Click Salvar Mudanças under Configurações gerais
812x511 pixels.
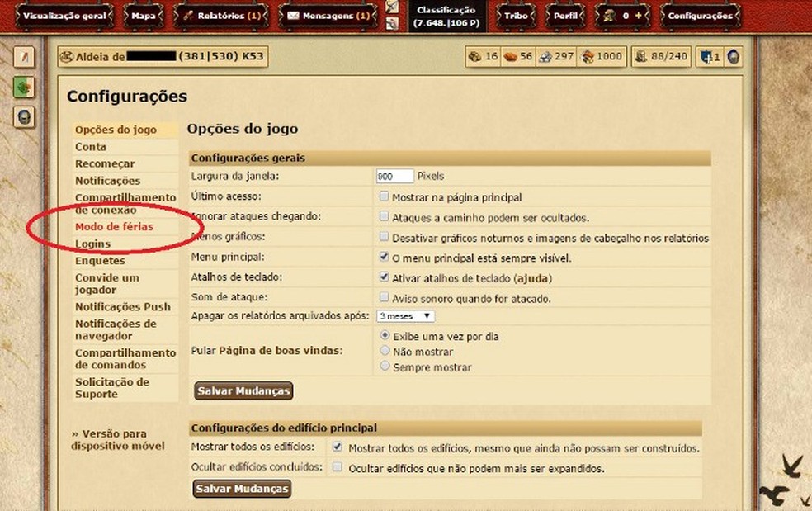coord(243,390)
